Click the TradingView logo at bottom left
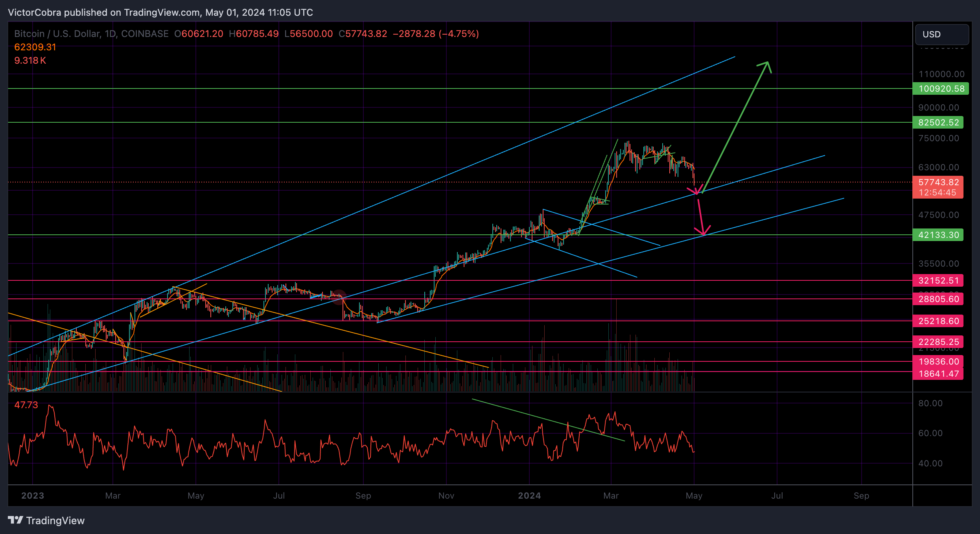The width and height of the screenshot is (980, 534). (46, 520)
